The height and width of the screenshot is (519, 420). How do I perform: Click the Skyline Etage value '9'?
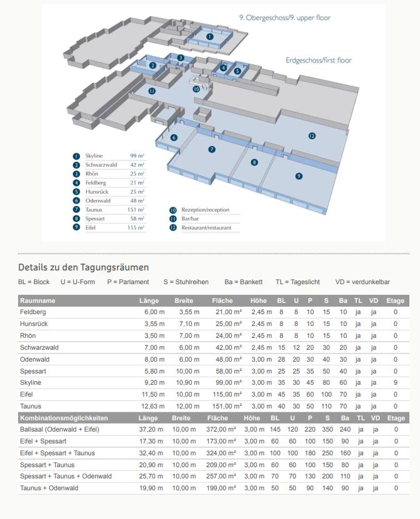[x=396, y=383]
